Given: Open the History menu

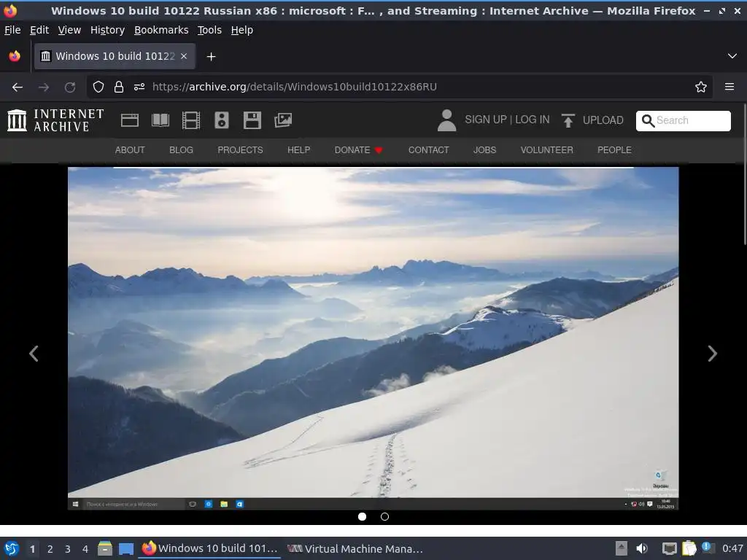Looking at the screenshot, I should [108, 30].
